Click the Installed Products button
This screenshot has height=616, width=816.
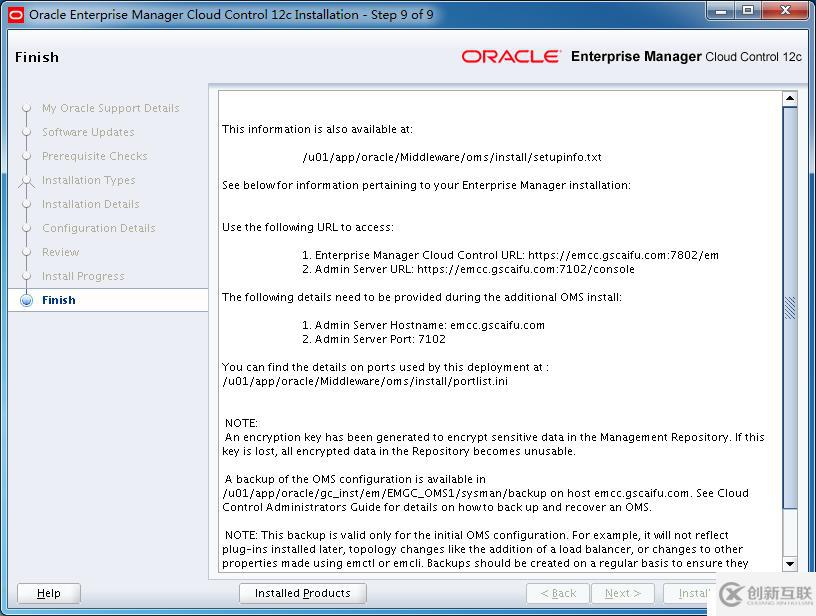click(x=302, y=593)
